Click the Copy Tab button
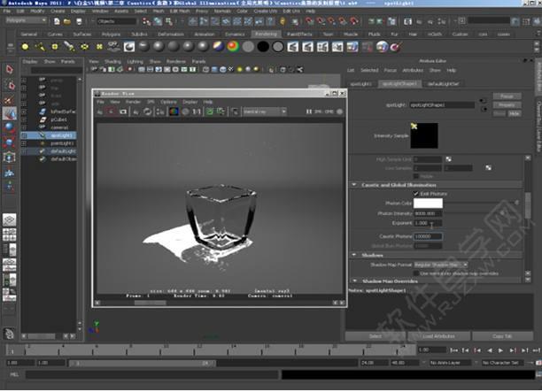 coord(502,336)
